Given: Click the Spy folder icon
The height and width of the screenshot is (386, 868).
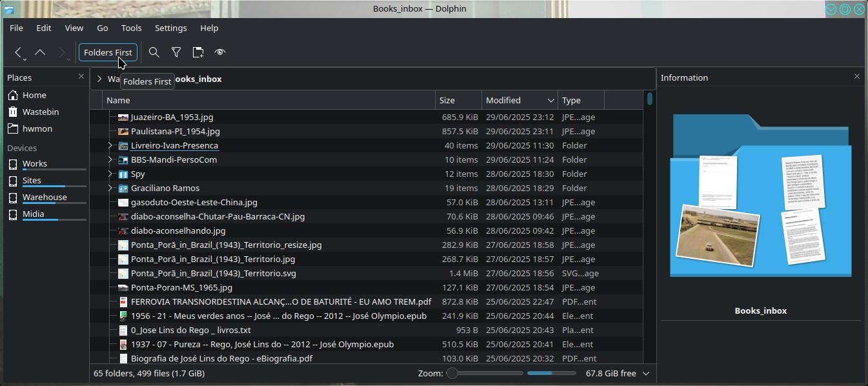Looking at the screenshot, I should coord(123,174).
